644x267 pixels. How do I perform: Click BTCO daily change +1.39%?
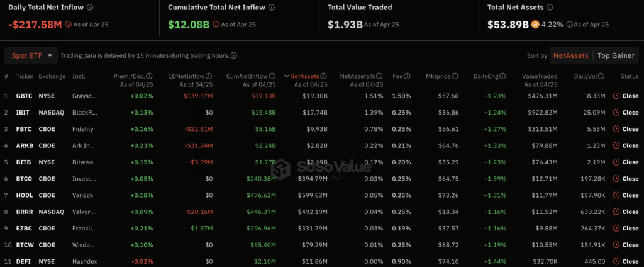(x=496, y=179)
